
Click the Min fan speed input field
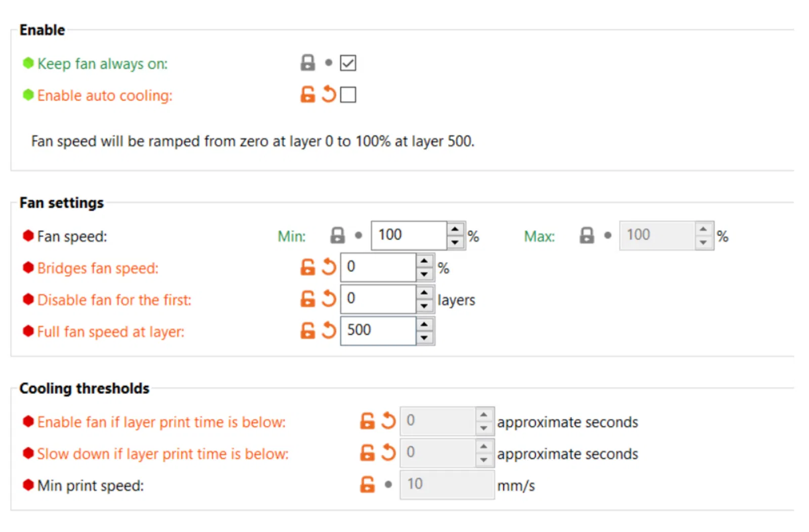(409, 235)
